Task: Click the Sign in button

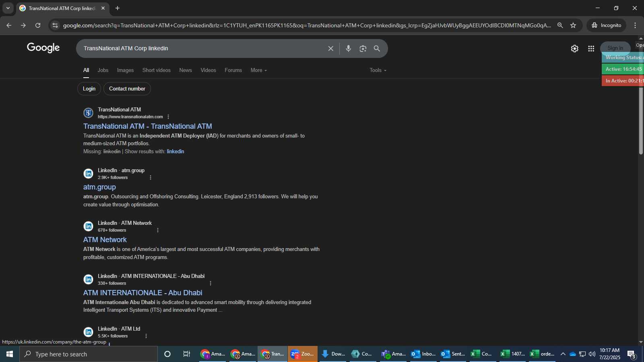Action: pos(615,48)
